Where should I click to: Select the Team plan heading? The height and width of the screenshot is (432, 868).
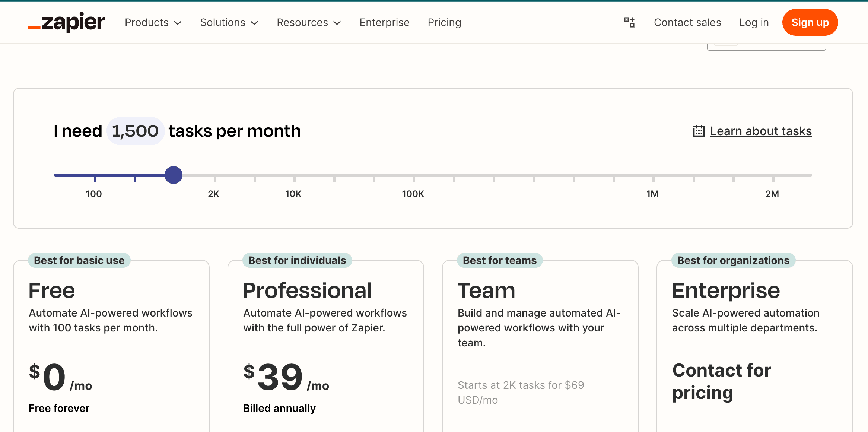point(486,290)
